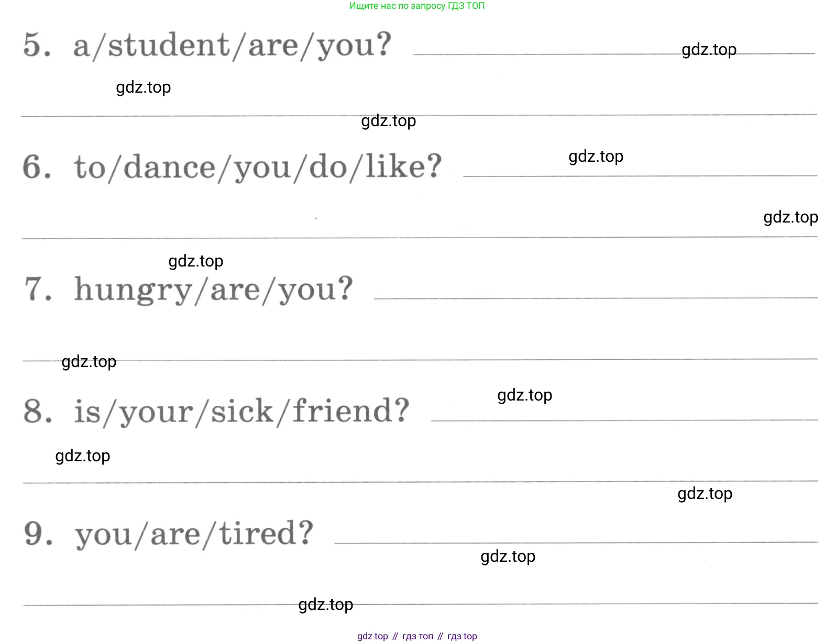Viewport: 835px width, 644px height.
Task: Open the 'gdz top' footer link
Action: 372,636
